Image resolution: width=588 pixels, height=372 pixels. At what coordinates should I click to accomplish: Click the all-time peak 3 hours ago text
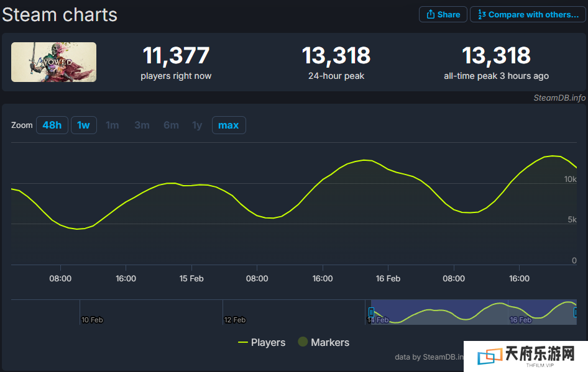pos(496,76)
